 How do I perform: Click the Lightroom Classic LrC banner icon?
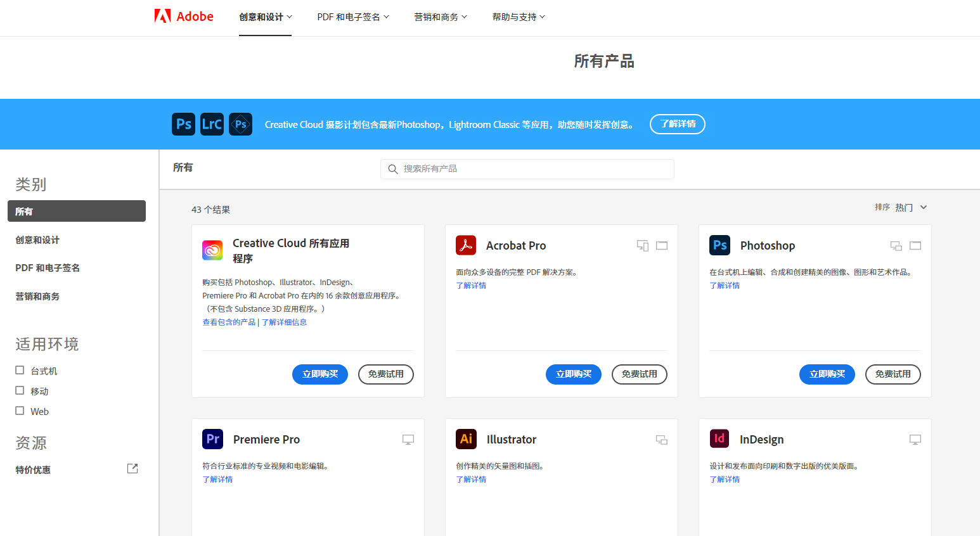pos(212,124)
